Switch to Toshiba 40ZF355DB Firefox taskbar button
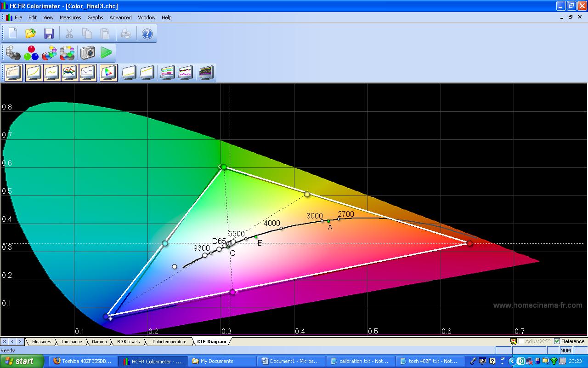Image resolution: width=588 pixels, height=368 pixels. (x=83, y=361)
